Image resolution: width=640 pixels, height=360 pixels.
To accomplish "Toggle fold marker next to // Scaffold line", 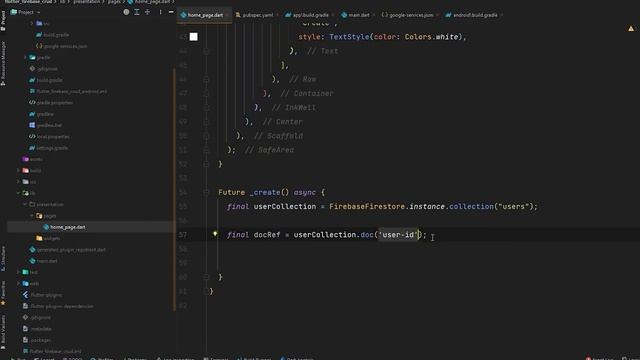I will (207, 136).
